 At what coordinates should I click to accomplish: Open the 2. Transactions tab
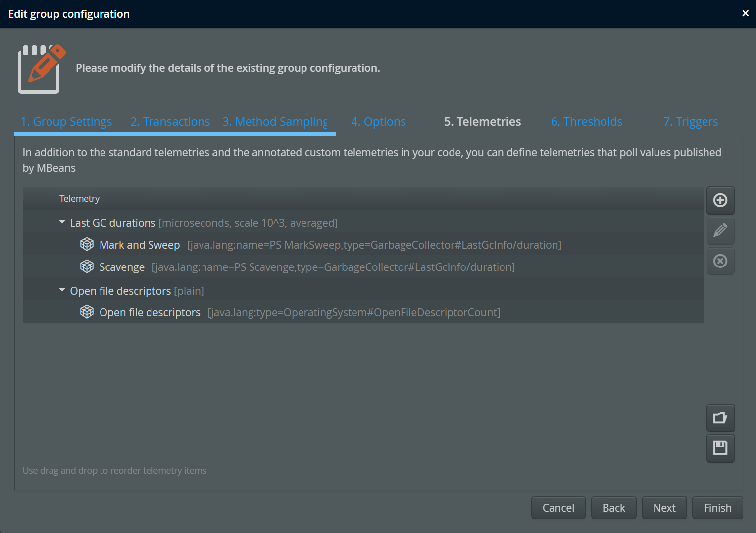(x=170, y=122)
